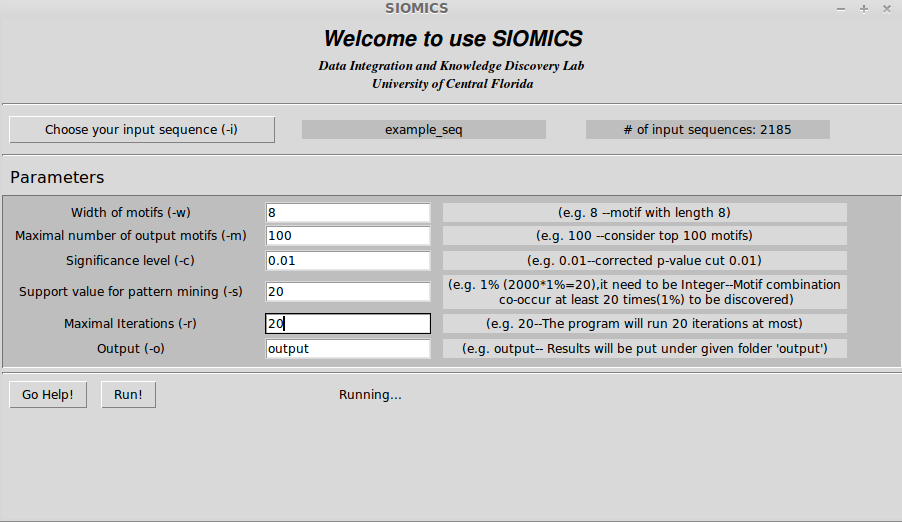Click the 'Running...' status text
Screen dimensions: 902x522
pyautogui.click(x=370, y=395)
